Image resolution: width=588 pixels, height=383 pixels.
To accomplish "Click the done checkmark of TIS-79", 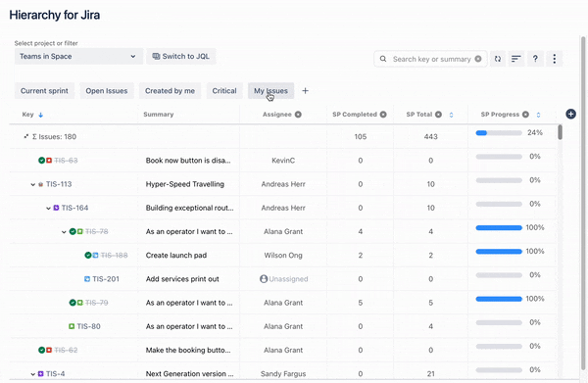I will click(73, 303).
